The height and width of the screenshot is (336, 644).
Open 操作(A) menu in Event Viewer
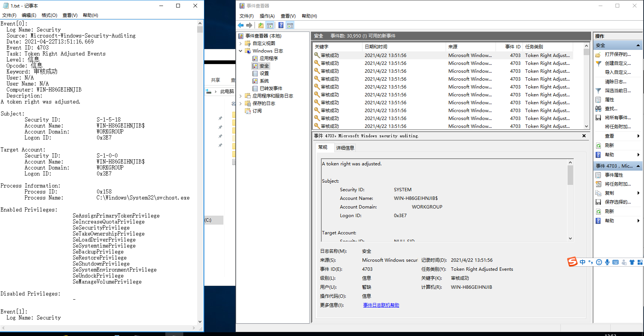click(x=267, y=16)
